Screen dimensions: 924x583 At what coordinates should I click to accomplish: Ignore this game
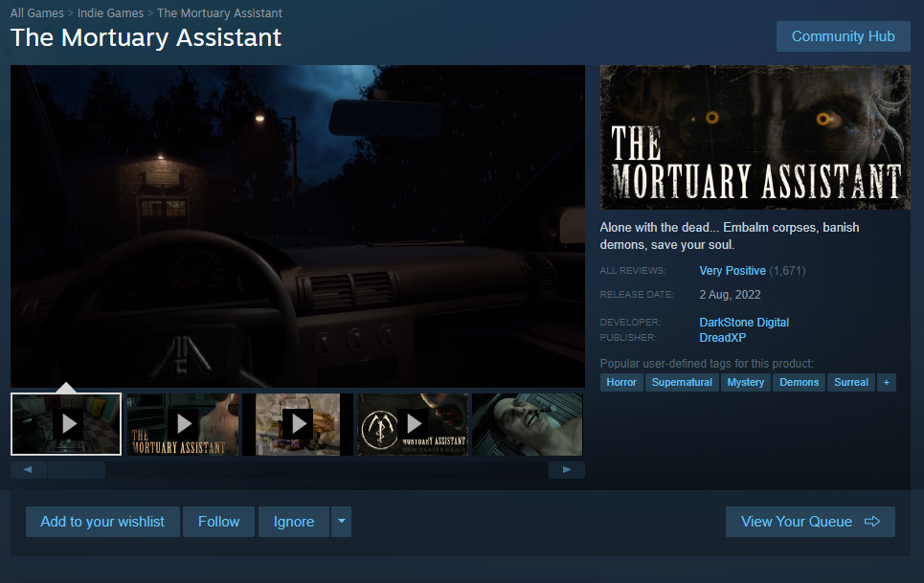pos(293,522)
